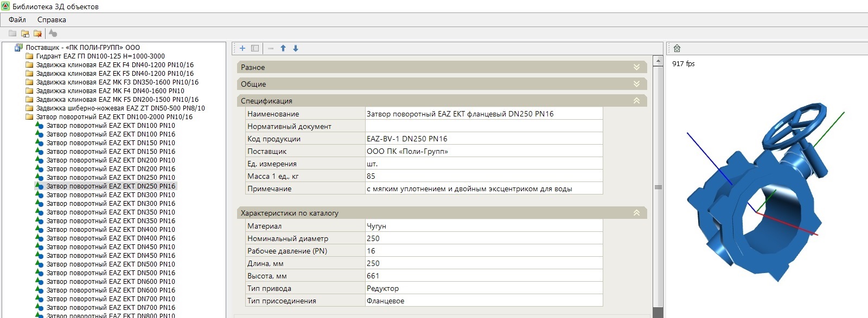Open the Файл menu
Screen dimensions: 868x318
17,20
